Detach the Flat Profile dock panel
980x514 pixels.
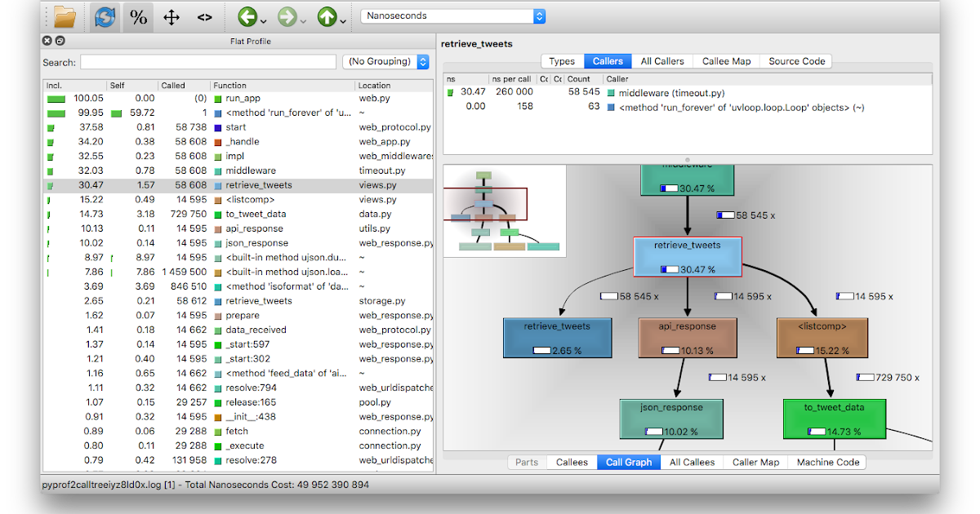point(60,41)
